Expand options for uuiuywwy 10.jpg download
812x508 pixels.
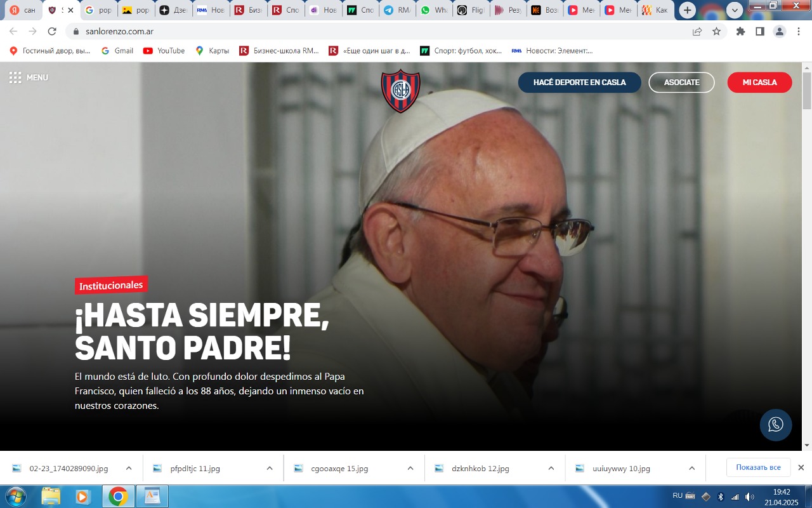pyautogui.click(x=692, y=469)
